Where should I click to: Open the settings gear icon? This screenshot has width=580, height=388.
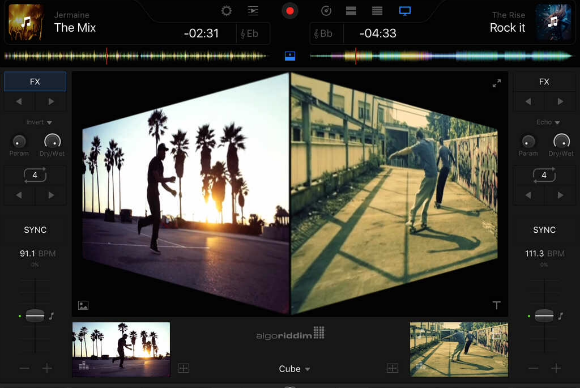pos(226,11)
